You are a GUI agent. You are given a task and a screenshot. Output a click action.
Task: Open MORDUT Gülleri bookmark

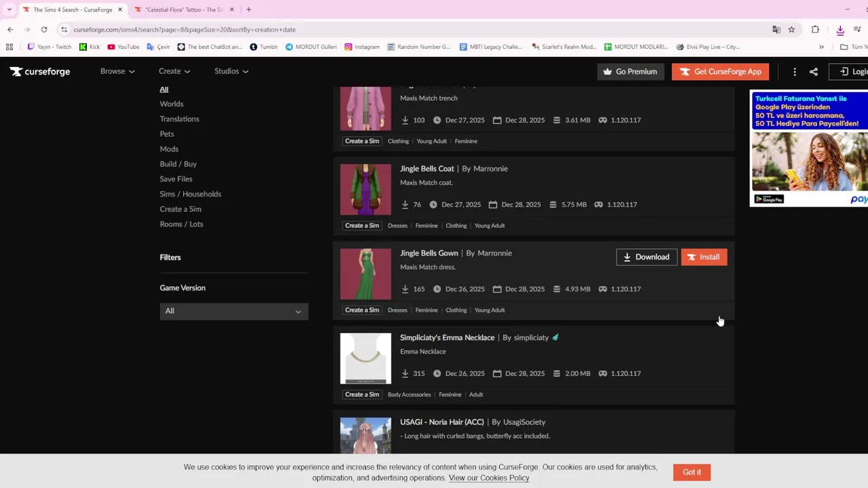(x=311, y=47)
